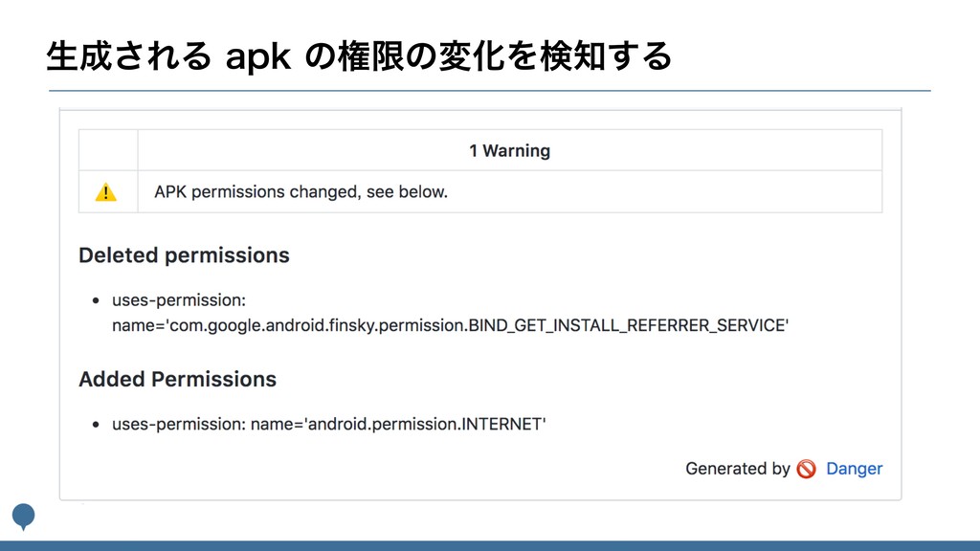Click the Japanese slide title text
The image size is (980, 551).
tap(359, 55)
